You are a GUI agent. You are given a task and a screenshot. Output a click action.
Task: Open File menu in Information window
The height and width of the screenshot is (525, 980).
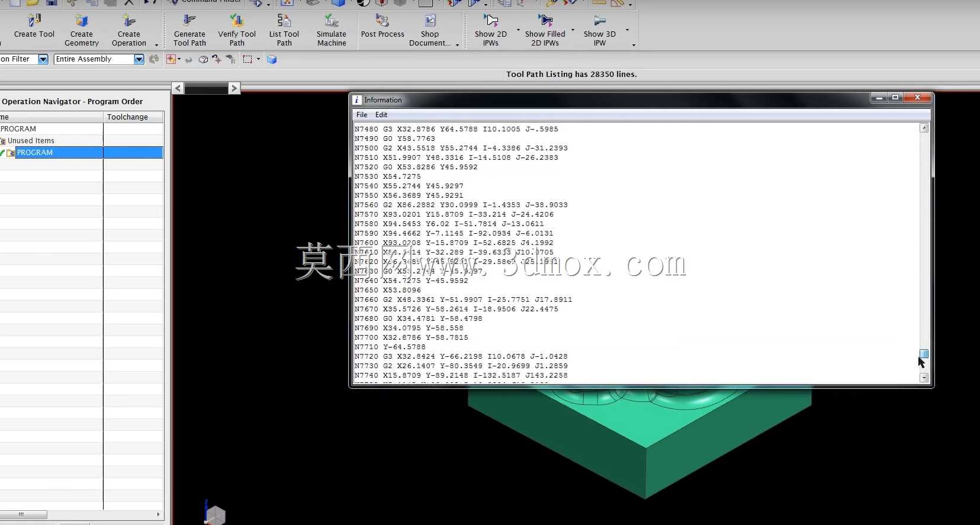tap(362, 115)
